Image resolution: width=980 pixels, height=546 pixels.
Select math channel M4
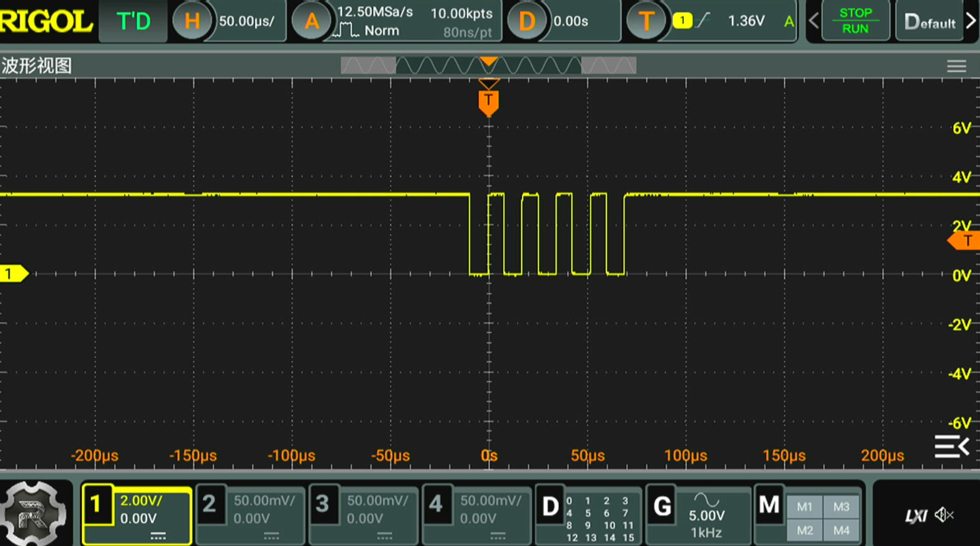tap(841, 530)
